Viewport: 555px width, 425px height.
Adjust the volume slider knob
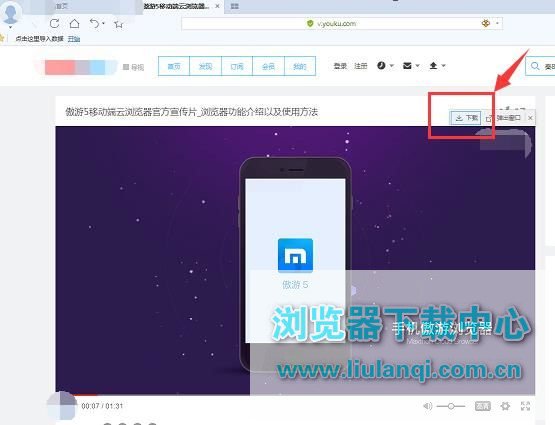point(451,406)
